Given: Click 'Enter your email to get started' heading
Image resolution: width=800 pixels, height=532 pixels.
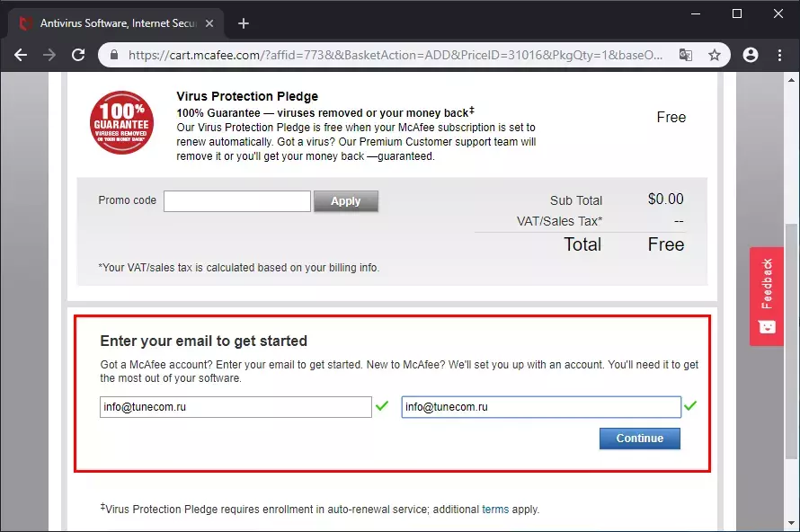Looking at the screenshot, I should click(x=203, y=341).
